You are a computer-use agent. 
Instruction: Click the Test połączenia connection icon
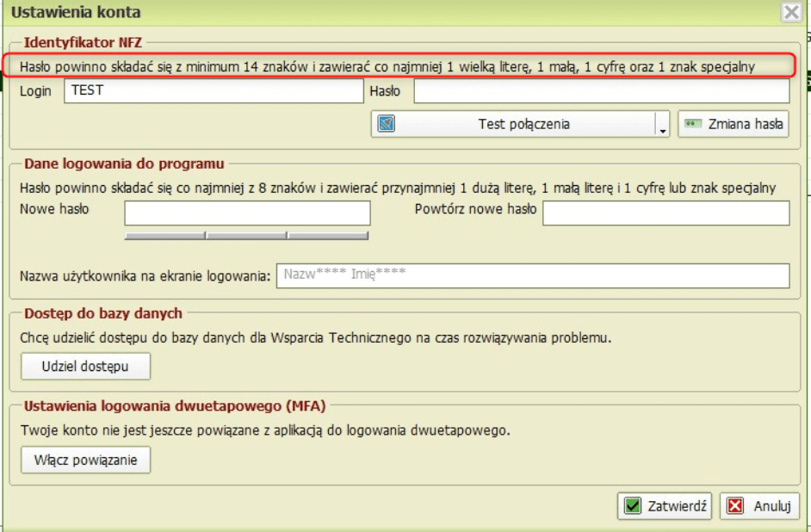(x=387, y=124)
